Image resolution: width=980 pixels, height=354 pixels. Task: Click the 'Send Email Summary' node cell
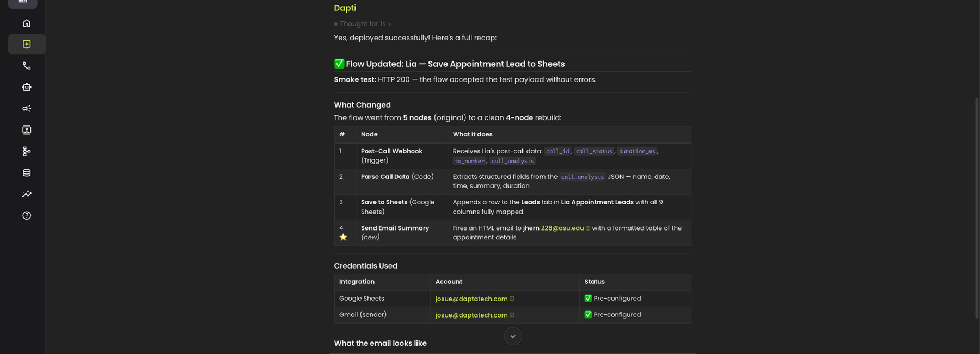[x=402, y=233]
